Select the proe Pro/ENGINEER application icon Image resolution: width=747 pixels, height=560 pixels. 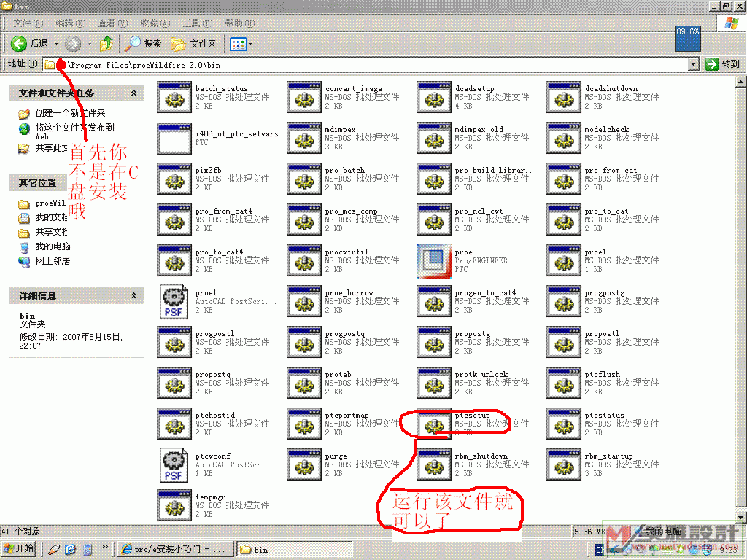pos(434,261)
